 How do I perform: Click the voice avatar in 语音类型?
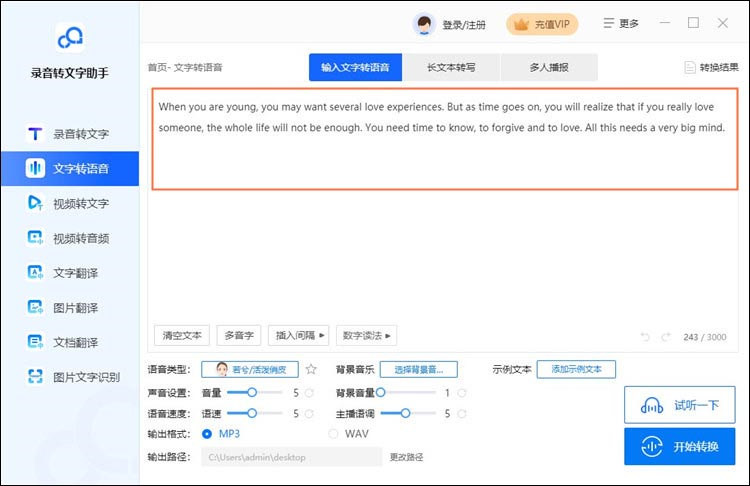click(221, 369)
